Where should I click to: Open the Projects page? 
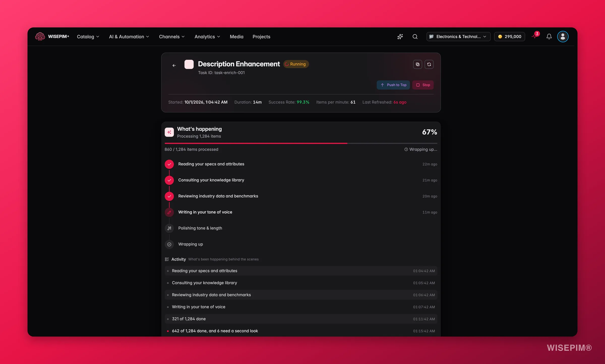tap(261, 37)
